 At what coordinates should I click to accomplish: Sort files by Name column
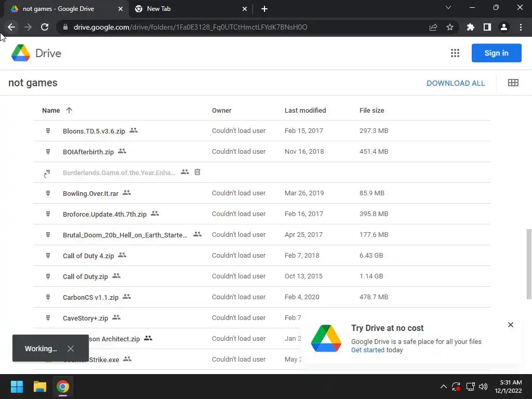click(x=51, y=110)
